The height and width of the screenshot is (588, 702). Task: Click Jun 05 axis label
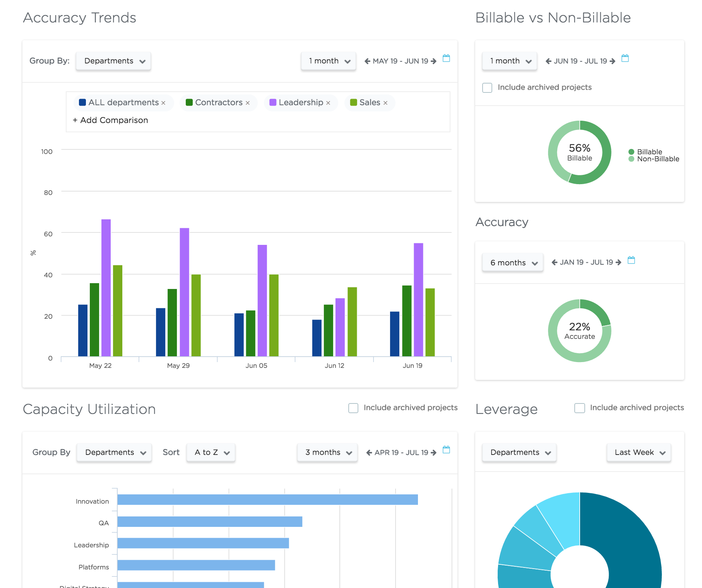256,366
